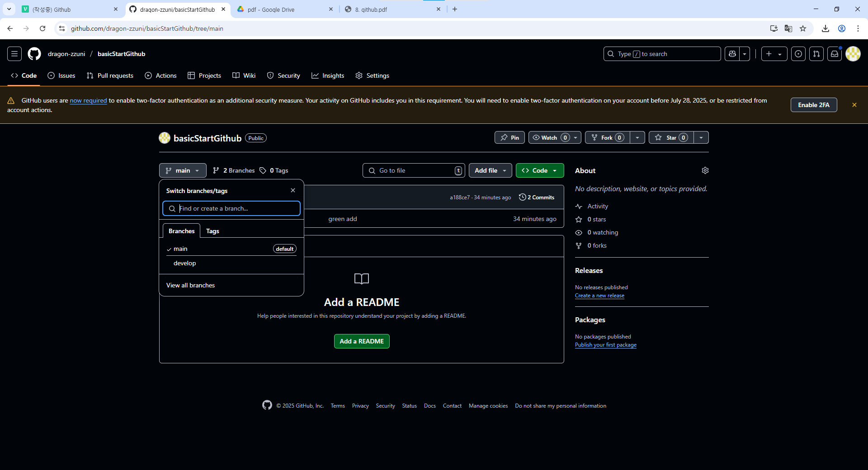Image resolution: width=868 pixels, height=470 pixels.
Task: Open the green Code dropdown
Action: coord(540,170)
